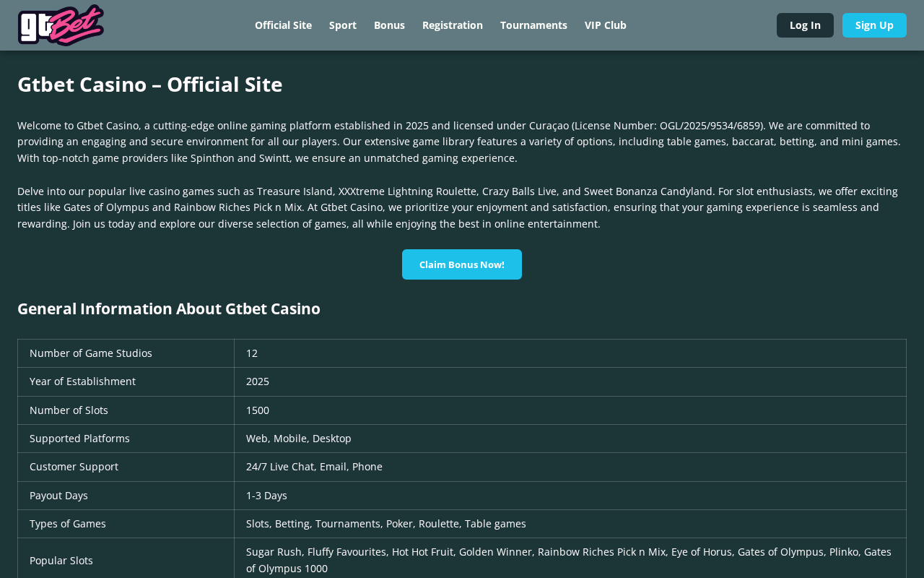Image resolution: width=924 pixels, height=578 pixels.
Task: Select the Customer Support cell
Action: (126, 467)
